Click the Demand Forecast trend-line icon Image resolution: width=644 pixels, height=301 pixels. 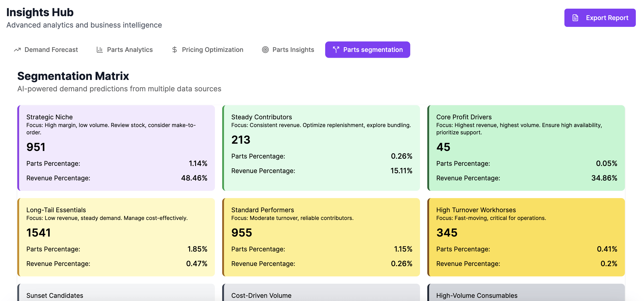click(17, 50)
